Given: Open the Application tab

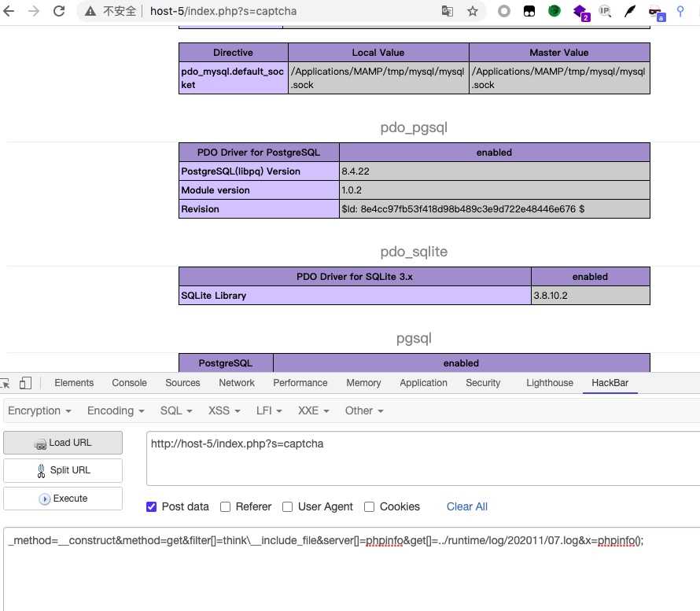Looking at the screenshot, I should click(423, 383).
